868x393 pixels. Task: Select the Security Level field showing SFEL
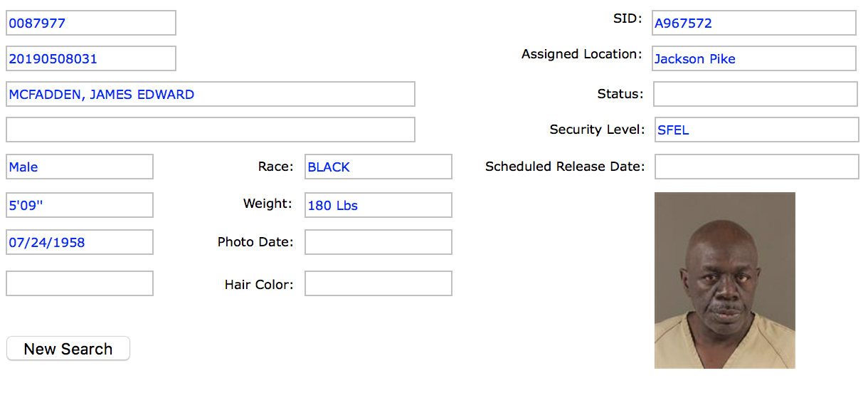(x=757, y=130)
